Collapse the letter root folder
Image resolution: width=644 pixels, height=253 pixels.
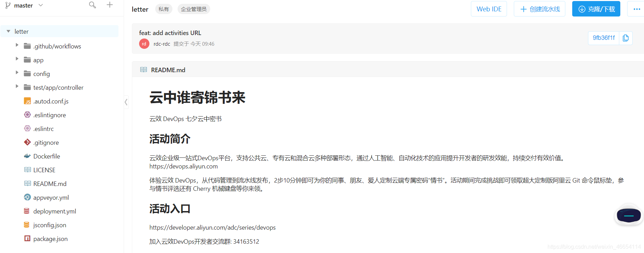9,31
